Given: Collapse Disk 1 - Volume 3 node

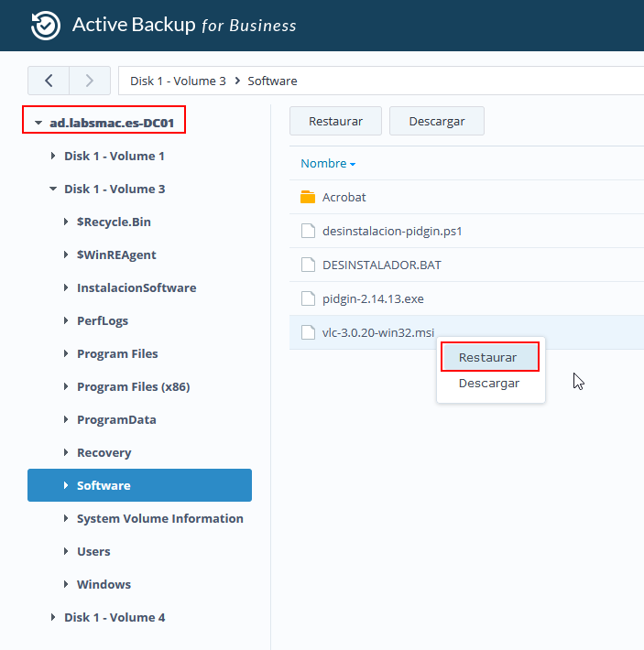Looking at the screenshot, I should point(52,190).
